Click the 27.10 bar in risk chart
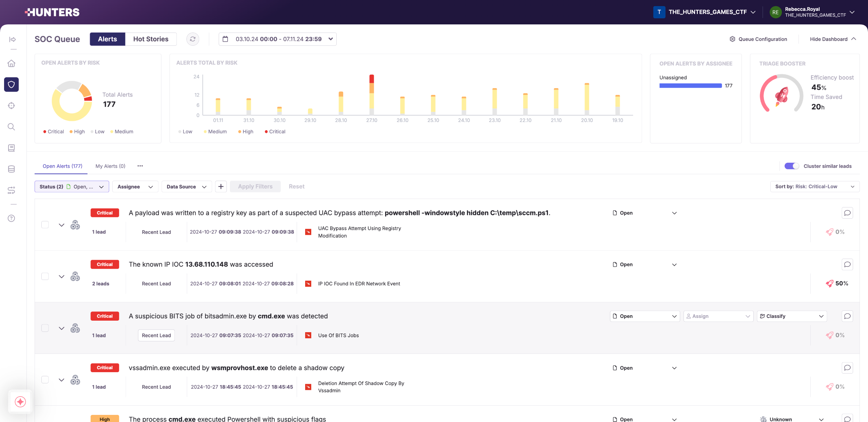 pos(372,95)
